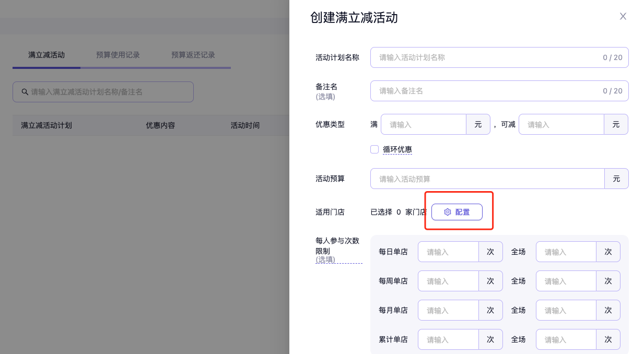Click the 每日单店 limit input
The image size is (644, 354).
point(448,252)
